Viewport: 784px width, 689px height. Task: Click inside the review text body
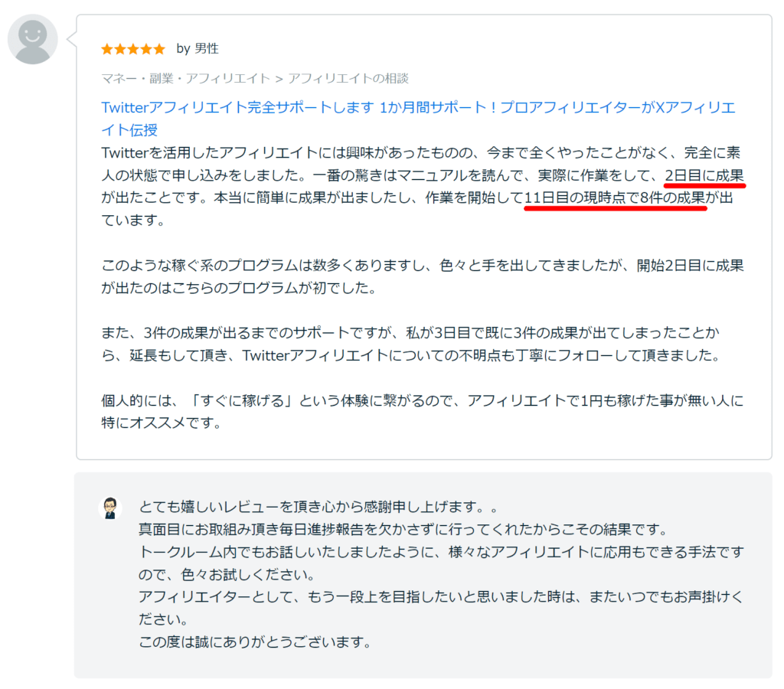(x=383, y=268)
